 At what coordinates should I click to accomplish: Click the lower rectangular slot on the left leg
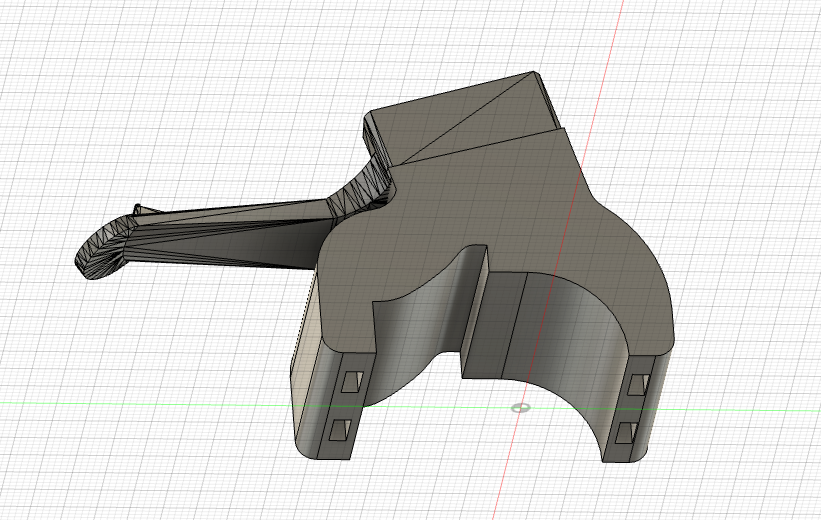(x=340, y=429)
